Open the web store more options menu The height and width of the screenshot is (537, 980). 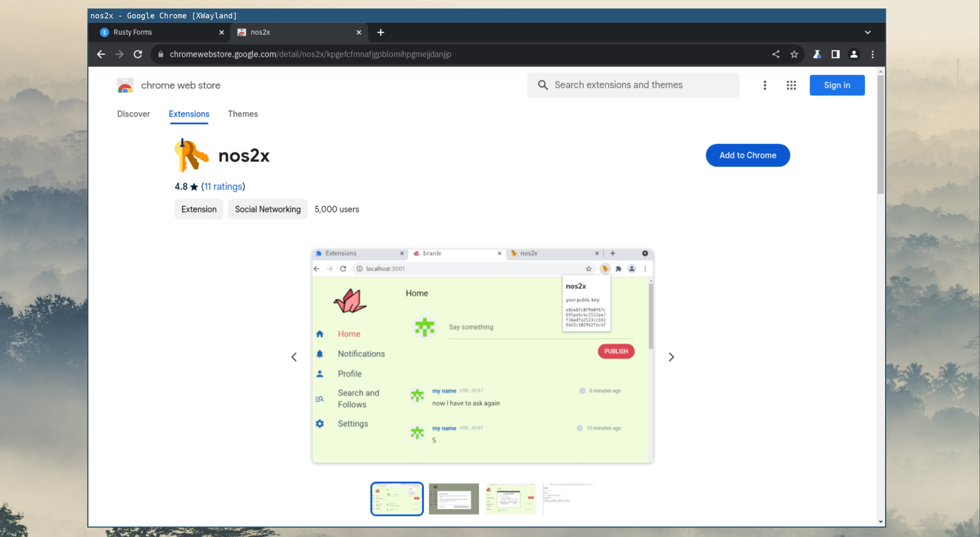pos(765,85)
